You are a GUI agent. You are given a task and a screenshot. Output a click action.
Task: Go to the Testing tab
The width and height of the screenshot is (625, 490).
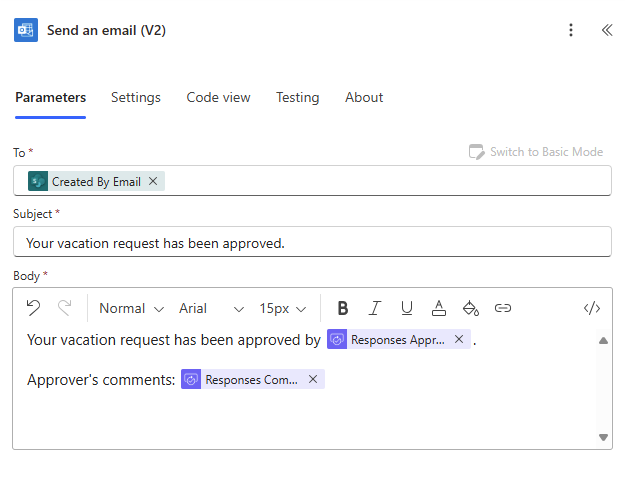tap(297, 97)
